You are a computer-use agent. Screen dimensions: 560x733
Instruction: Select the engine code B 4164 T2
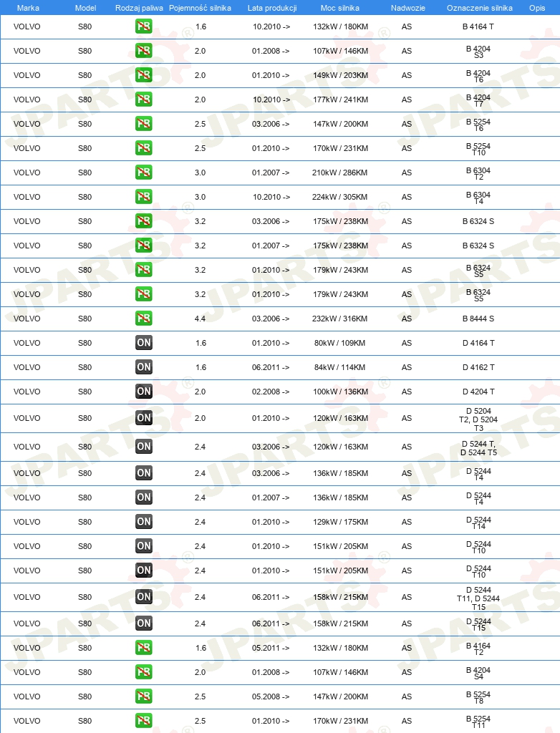(x=478, y=649)
